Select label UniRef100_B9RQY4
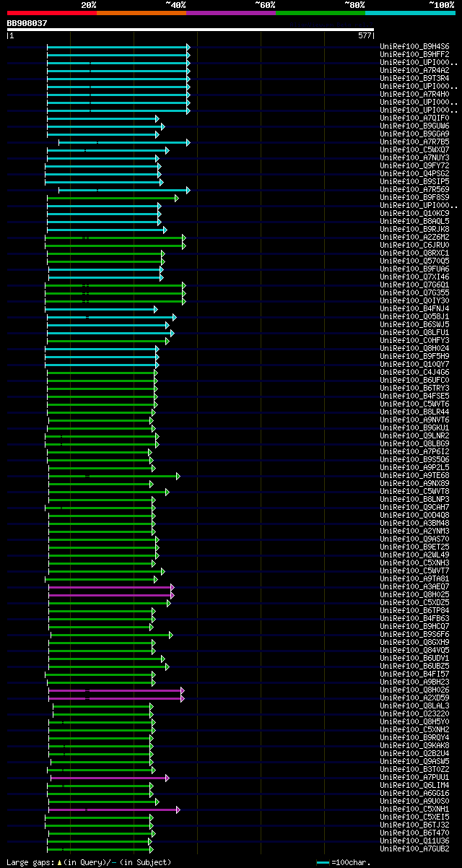 (414, 737)
